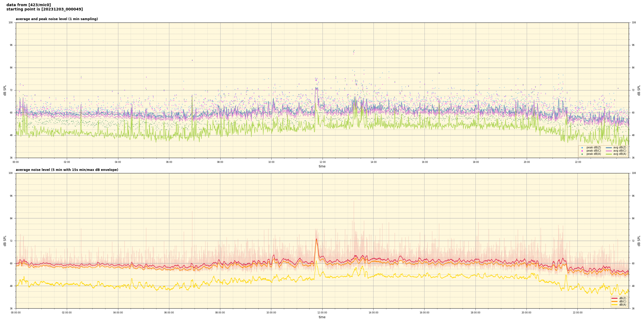Click the red dB(Z) line in bottom legend
Screen dimensions: 644x322
pyautogui.click(x=614, y=298)
